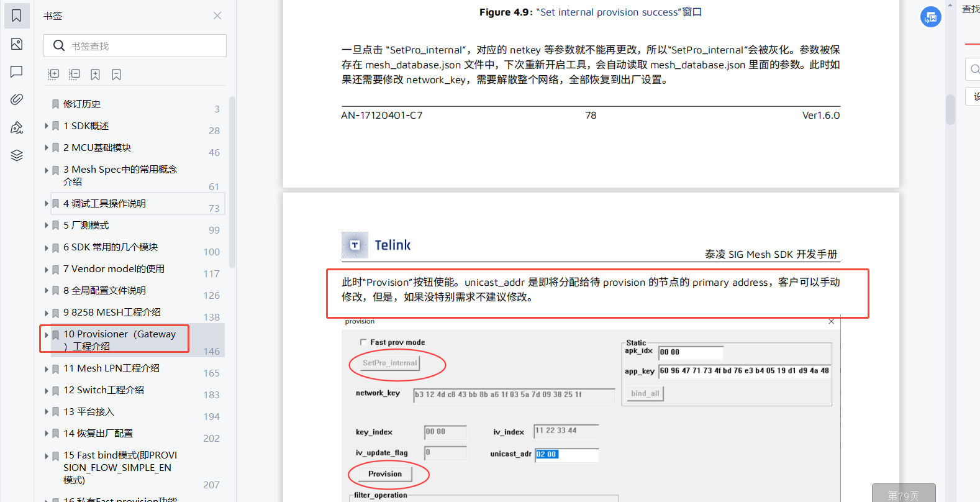Viewport: 980px width, 502px height.
Task: Add a new bookmark icon
Action: tap(95, 75)
